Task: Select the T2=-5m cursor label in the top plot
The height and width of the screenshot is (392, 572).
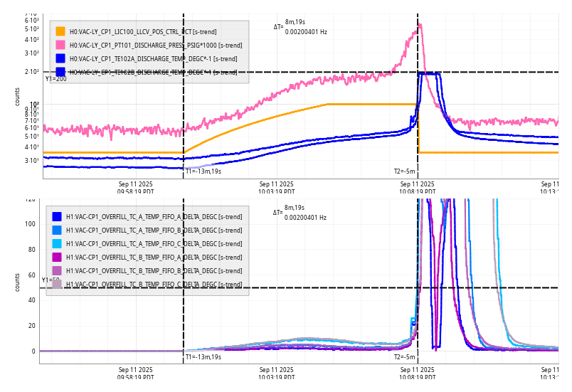Action: 404,171
